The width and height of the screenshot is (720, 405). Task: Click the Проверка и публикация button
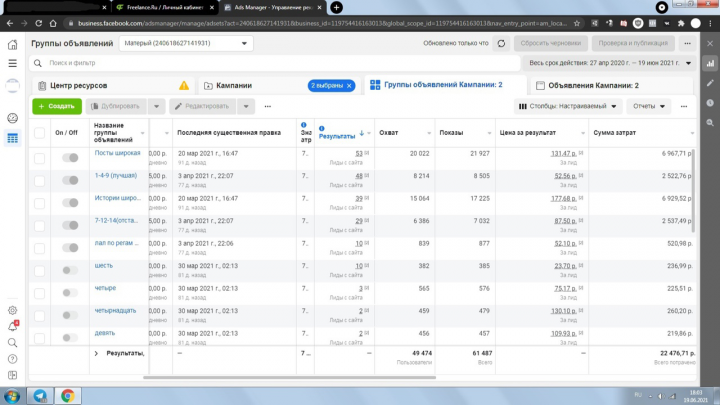[x=633, y=43]
